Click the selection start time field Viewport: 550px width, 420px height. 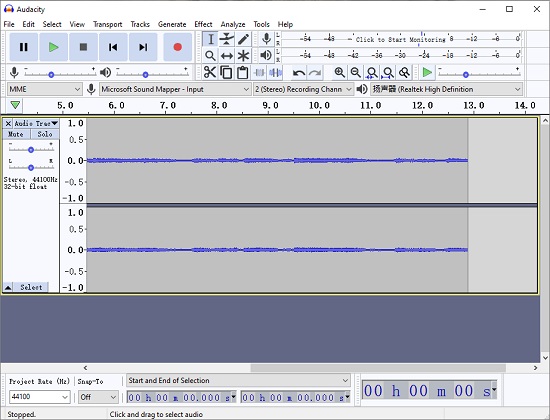pyautogui.click(x=181, y=398)
